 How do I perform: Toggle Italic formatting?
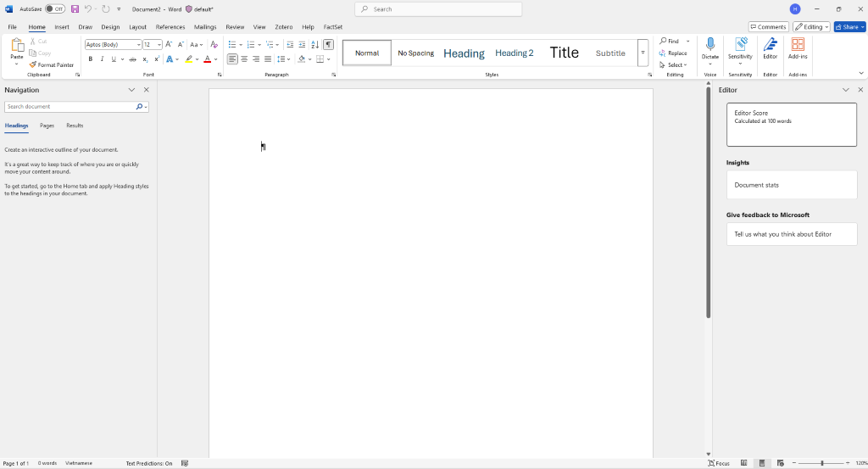(102, 59)
